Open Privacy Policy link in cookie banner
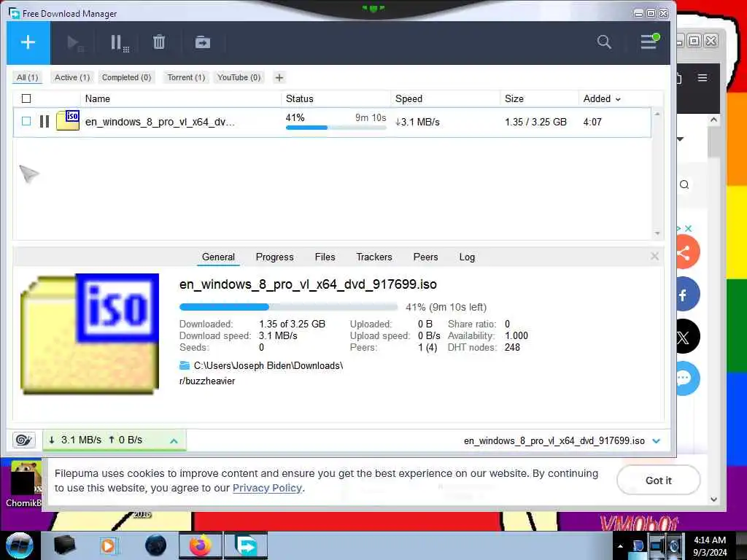The image size is (747, 560). 267,488
